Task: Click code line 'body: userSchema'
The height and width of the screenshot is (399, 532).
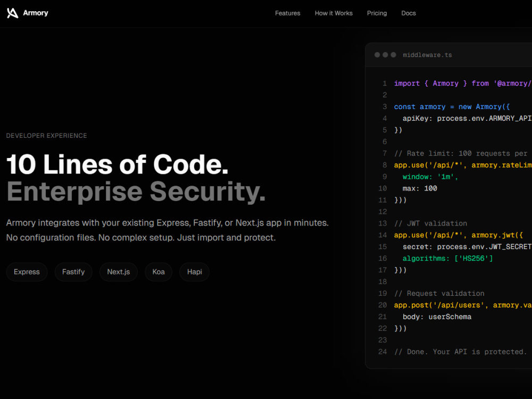Action: [437, 317]
